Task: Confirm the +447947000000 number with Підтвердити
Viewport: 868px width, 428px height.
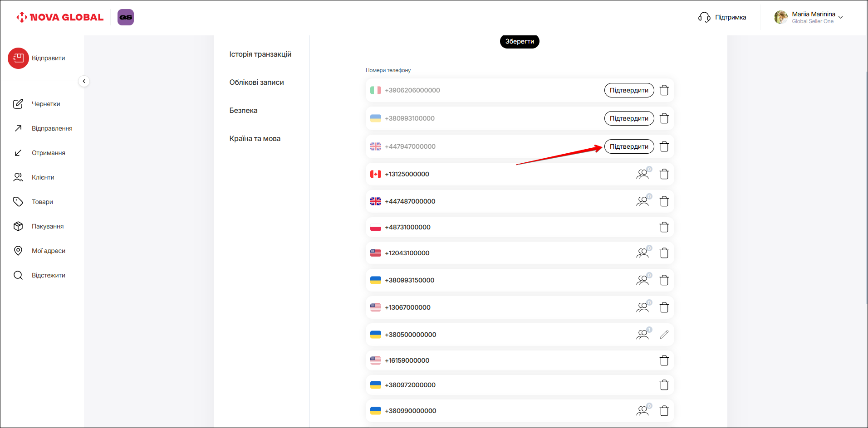Action: [628, 146]
